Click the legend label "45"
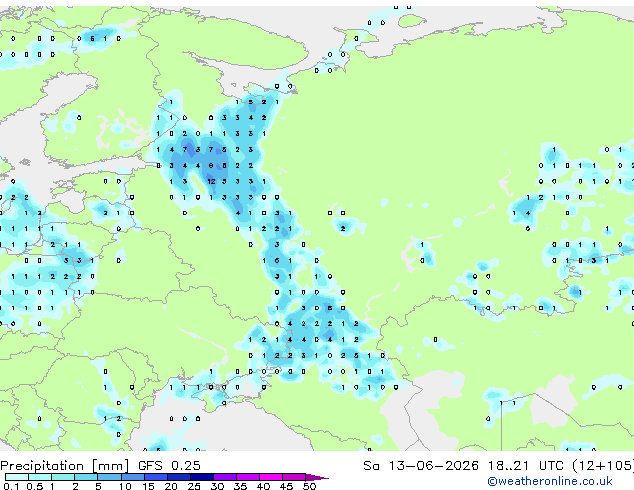The image size is (634, 490). tap(286, 486)
